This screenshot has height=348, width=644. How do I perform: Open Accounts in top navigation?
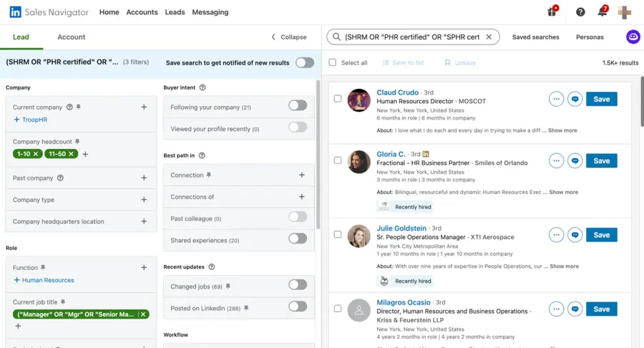pos(142,12)
